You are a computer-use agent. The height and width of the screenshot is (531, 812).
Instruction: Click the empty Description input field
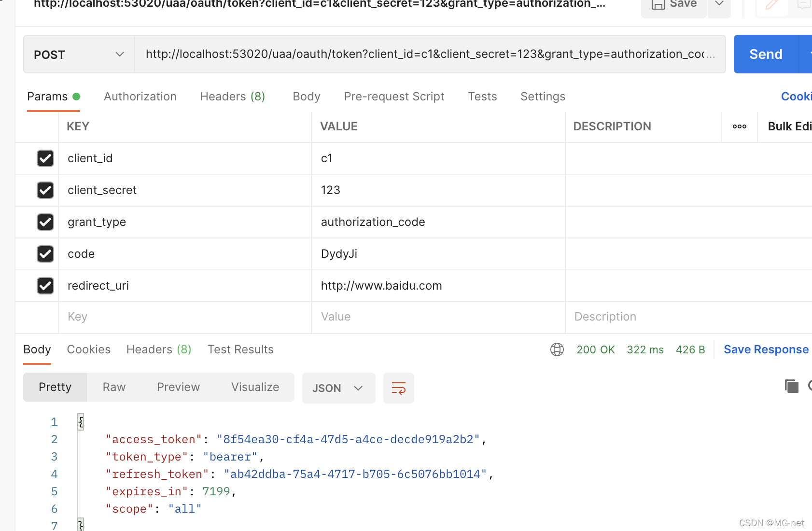tap(689, 317)
